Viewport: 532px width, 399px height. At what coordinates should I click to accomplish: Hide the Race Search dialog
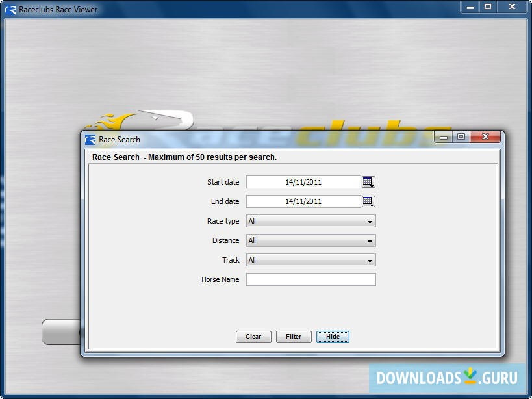(x=333, y=337)
